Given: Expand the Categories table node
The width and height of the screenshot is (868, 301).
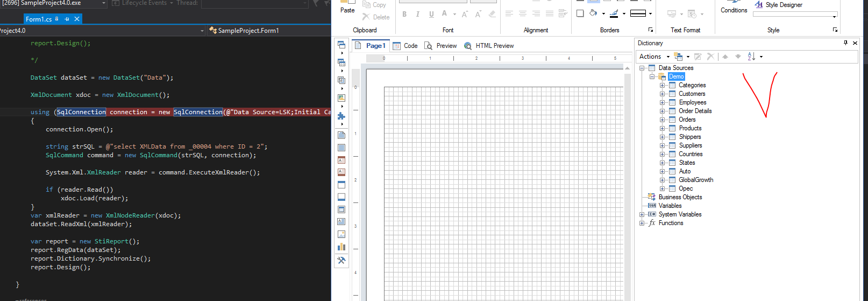Looking at the screenshot, I should 662,85.
